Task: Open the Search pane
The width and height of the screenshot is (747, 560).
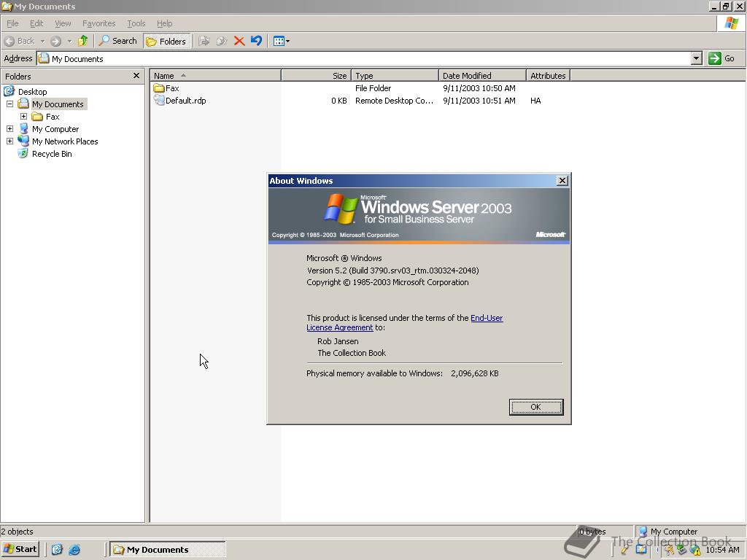Action: click(x=117, y=41)
